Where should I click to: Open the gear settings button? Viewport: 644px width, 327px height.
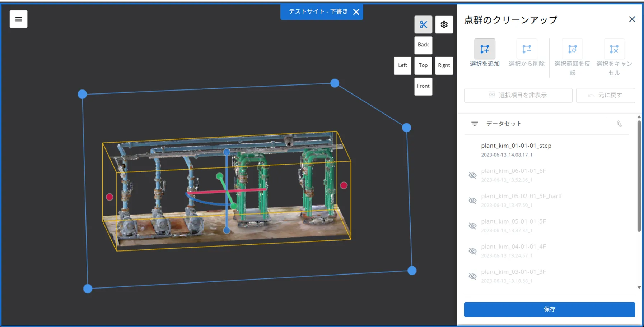444,24
